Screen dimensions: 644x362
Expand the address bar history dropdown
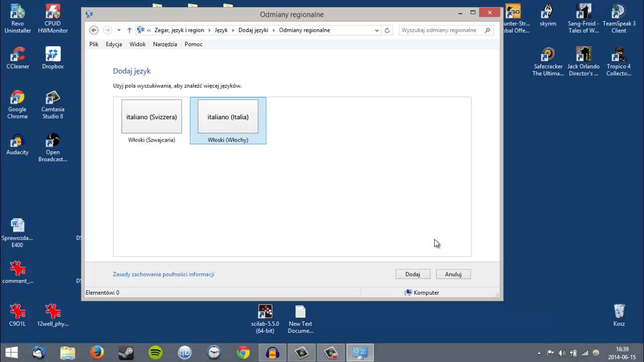coord(376,30)
